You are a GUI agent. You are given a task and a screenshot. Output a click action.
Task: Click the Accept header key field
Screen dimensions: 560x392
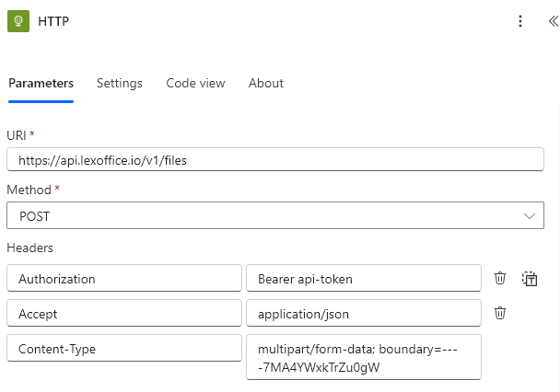[123, 314]
